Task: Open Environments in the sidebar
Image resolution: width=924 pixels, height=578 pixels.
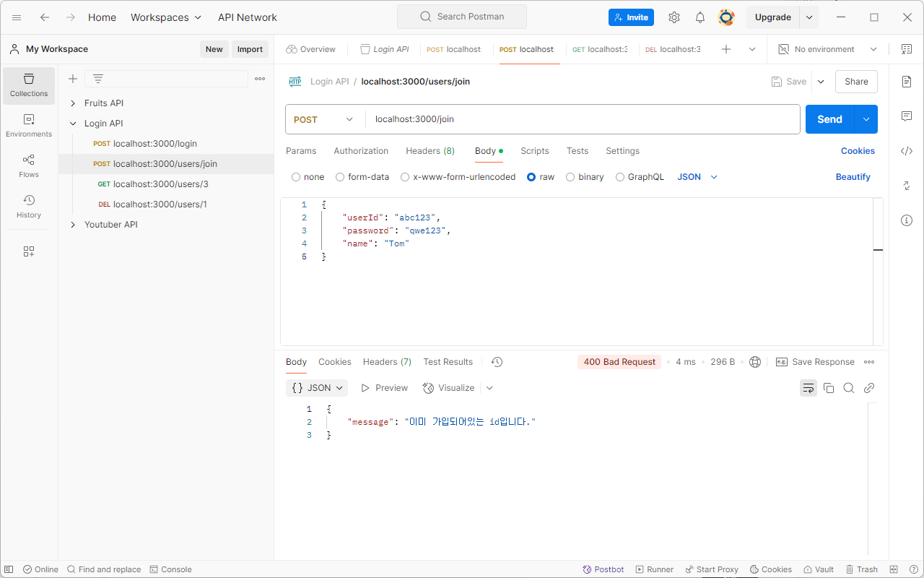Action: coord(29,126)
